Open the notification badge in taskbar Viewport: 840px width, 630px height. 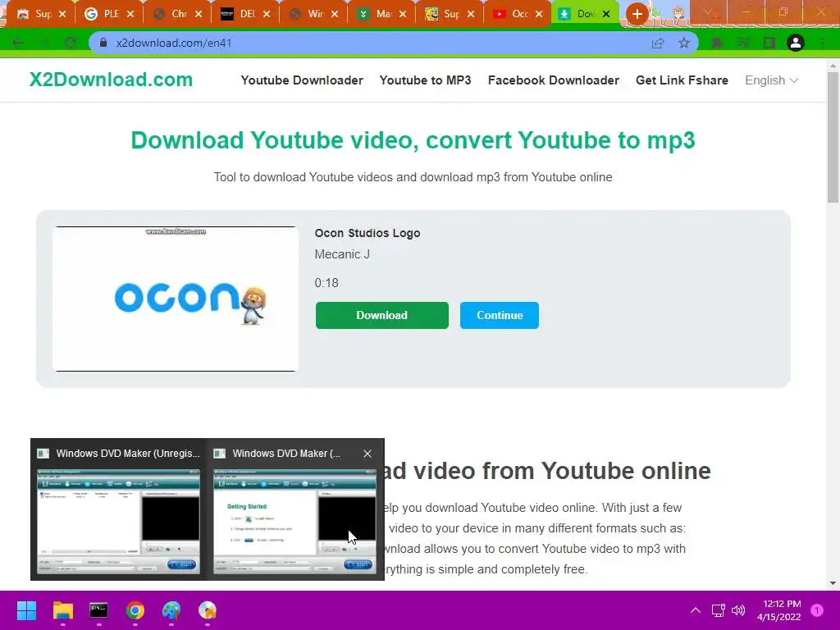coord(817,610)
